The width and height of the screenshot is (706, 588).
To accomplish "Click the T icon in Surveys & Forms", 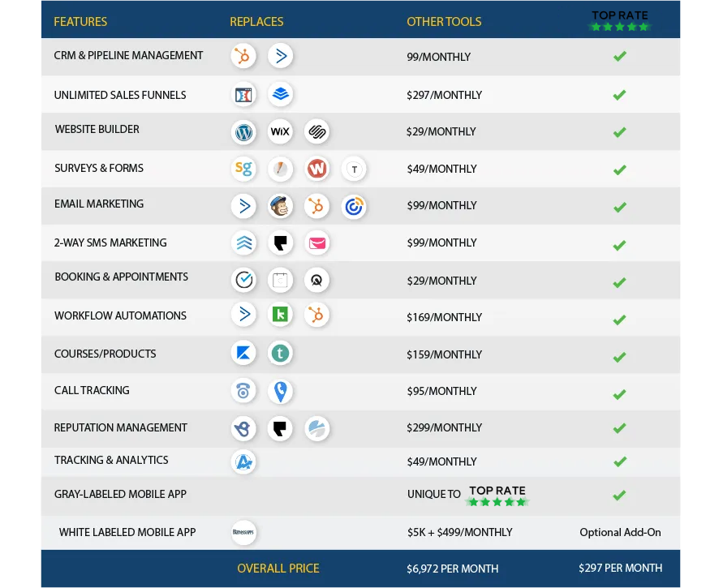I will point(354,170).
